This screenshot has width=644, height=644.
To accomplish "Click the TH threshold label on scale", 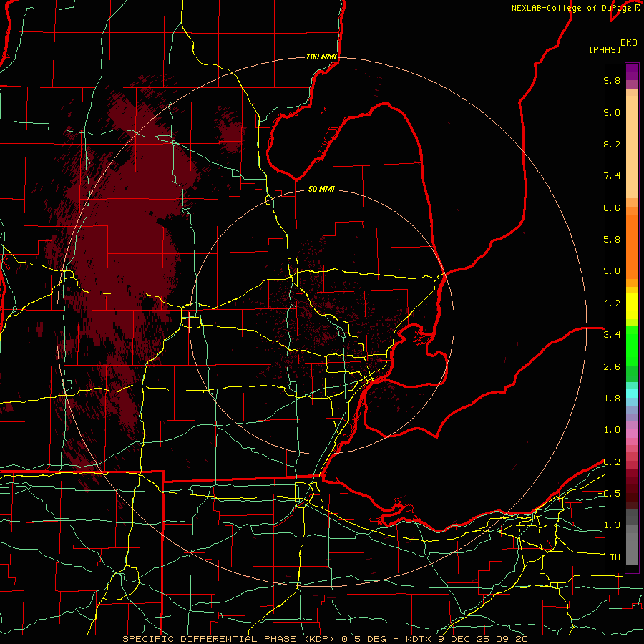I will point(615,557).
